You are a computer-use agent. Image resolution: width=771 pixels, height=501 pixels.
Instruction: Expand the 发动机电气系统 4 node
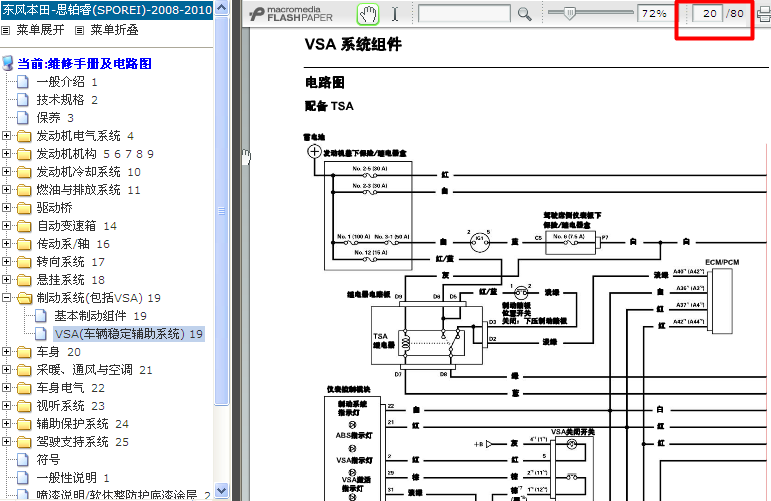(x=6, y=135)
